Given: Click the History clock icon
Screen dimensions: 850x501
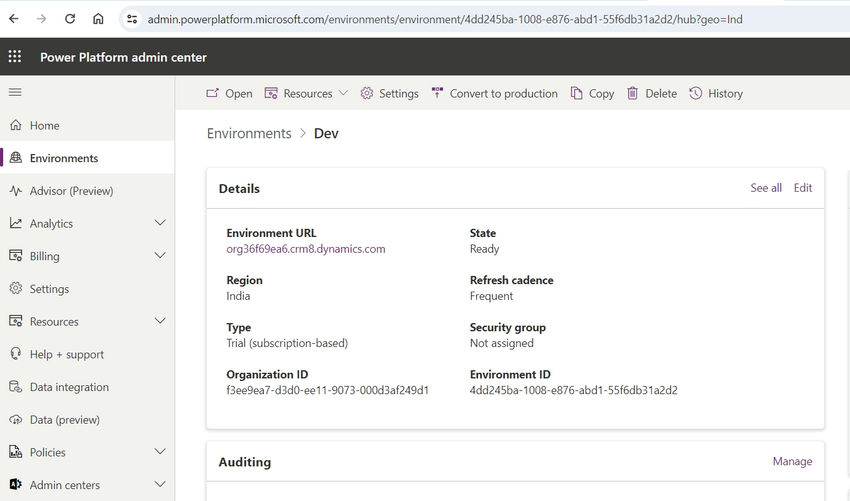Looking at the screenshot, I should point(696,93).
